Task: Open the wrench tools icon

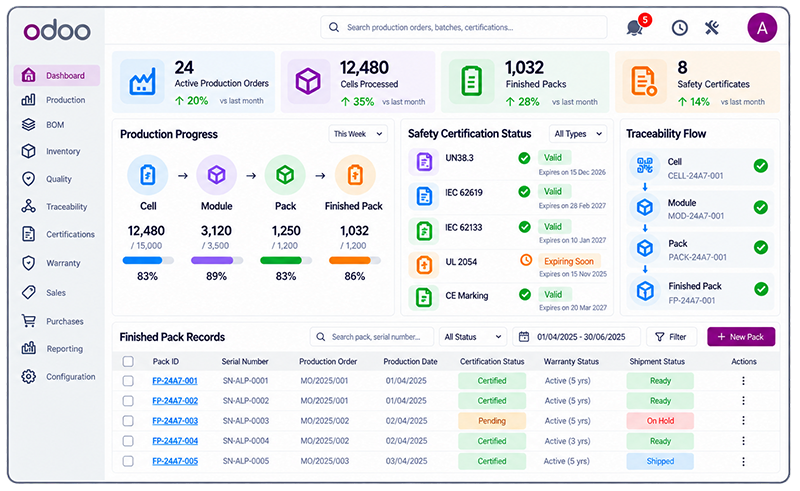Action: (712, 28)
